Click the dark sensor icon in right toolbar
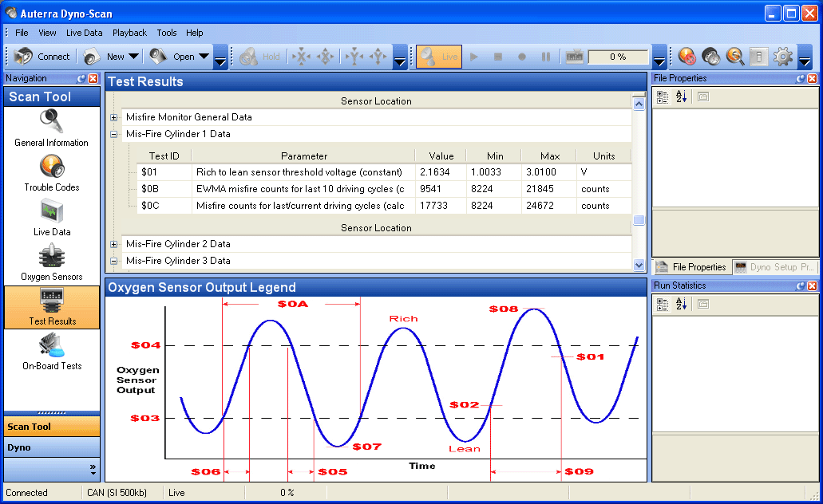 coord(710,57)
